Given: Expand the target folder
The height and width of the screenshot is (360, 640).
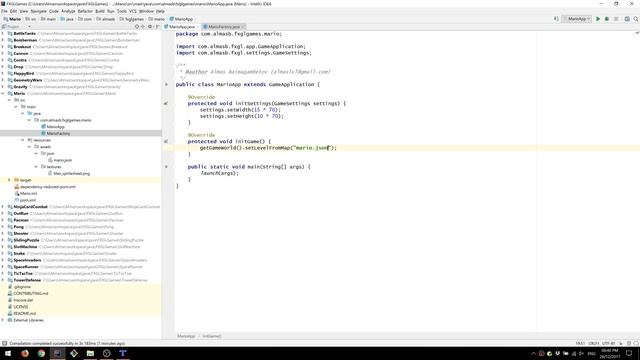Looking at the screenshot, I should (x=9, y=180).
